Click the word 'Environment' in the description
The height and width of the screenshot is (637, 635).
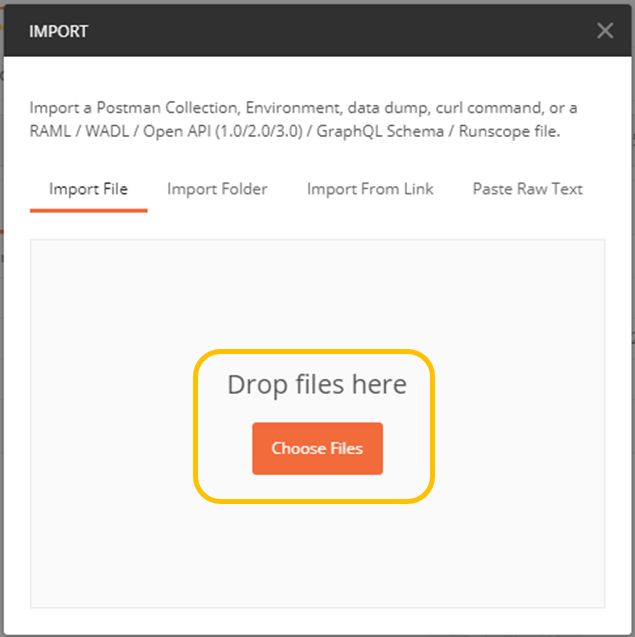[x=292, y=108]
